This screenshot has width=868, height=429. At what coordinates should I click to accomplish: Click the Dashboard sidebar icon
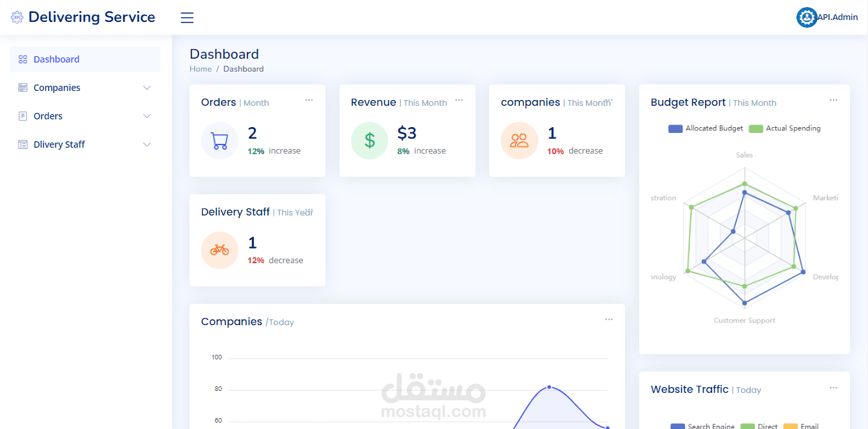21,59
